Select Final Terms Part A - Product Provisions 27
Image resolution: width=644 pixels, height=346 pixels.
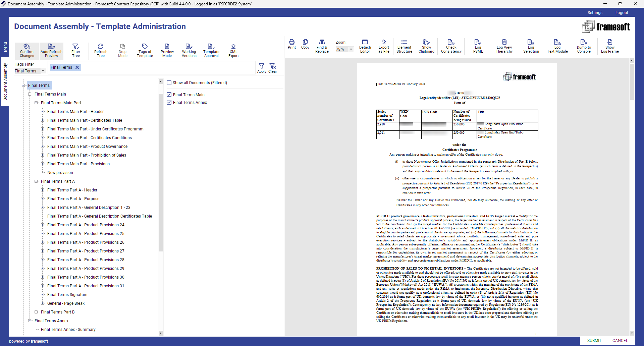pos(86,251)
